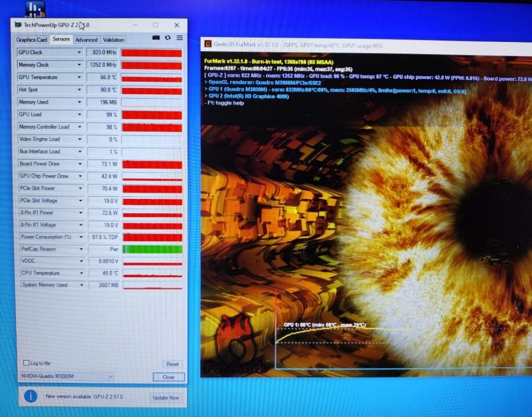Switch to the Graphics Card tab
This screenshot has height=417, width=532.
point(32,40)
